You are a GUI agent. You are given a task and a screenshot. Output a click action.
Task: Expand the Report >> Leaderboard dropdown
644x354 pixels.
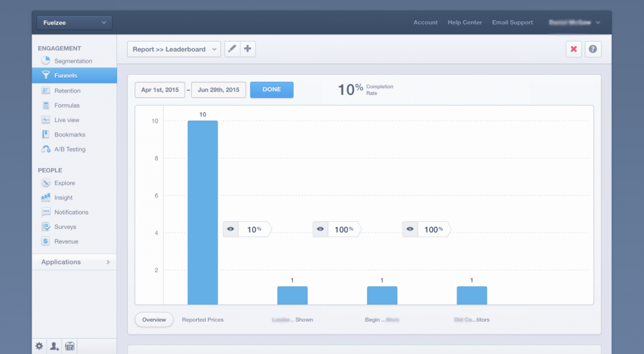click(174, 49)
